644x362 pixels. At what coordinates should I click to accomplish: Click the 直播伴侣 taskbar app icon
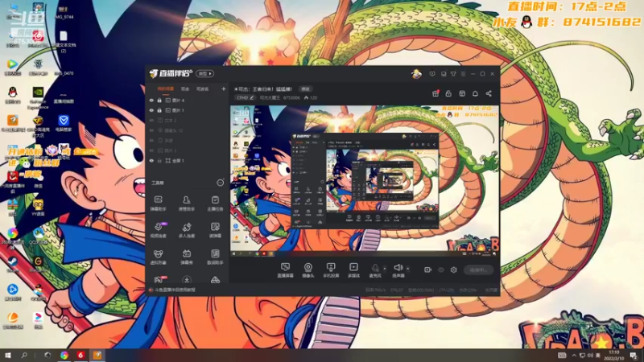point(97,355)
